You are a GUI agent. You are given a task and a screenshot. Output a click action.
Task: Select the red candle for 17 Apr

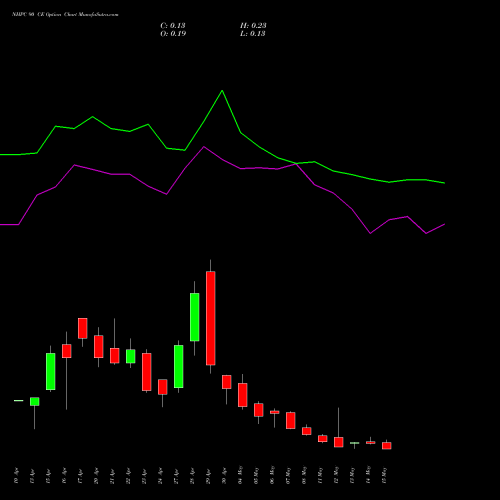coord(82,328)
